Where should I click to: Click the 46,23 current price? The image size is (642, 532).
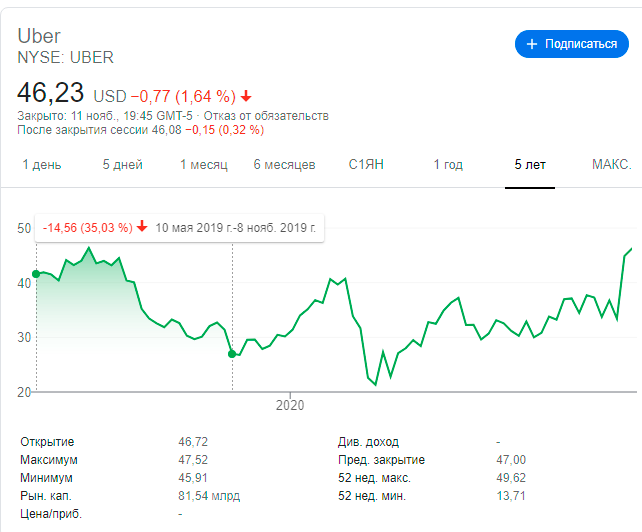50,93
